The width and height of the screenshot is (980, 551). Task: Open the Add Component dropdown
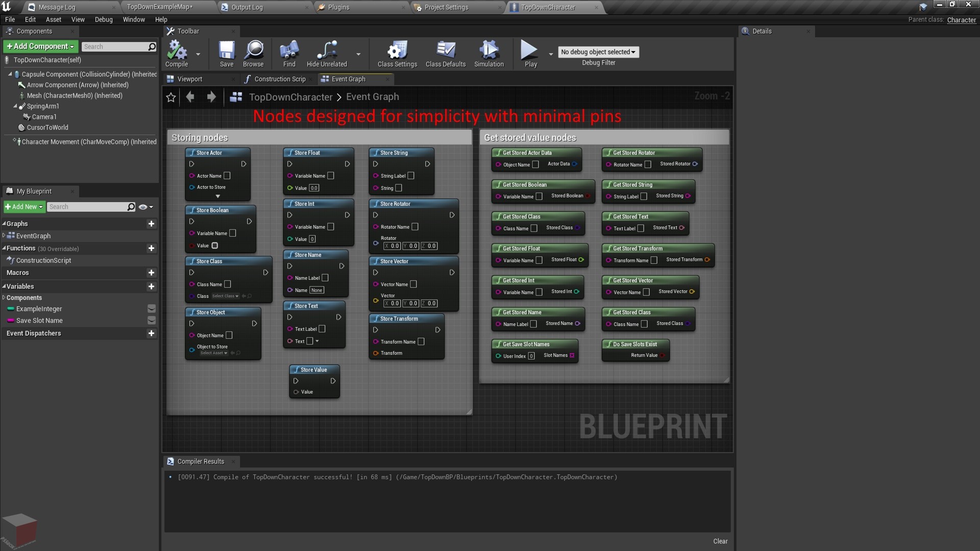[41, 46]
